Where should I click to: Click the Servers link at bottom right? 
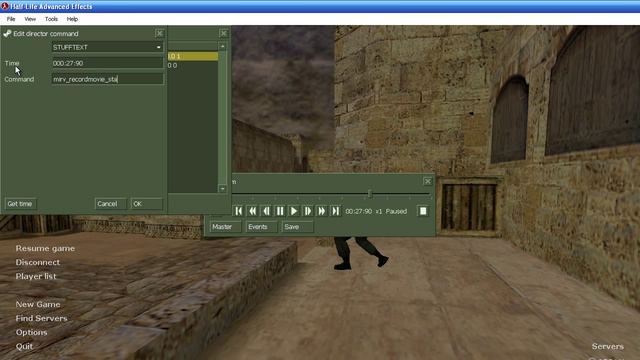[608, 346]
